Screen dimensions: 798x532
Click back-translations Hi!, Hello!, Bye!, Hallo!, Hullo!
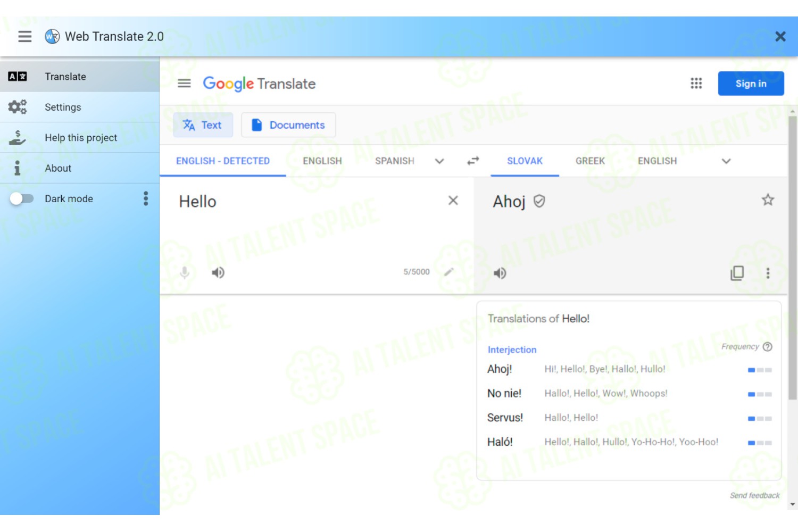[605, 369]
